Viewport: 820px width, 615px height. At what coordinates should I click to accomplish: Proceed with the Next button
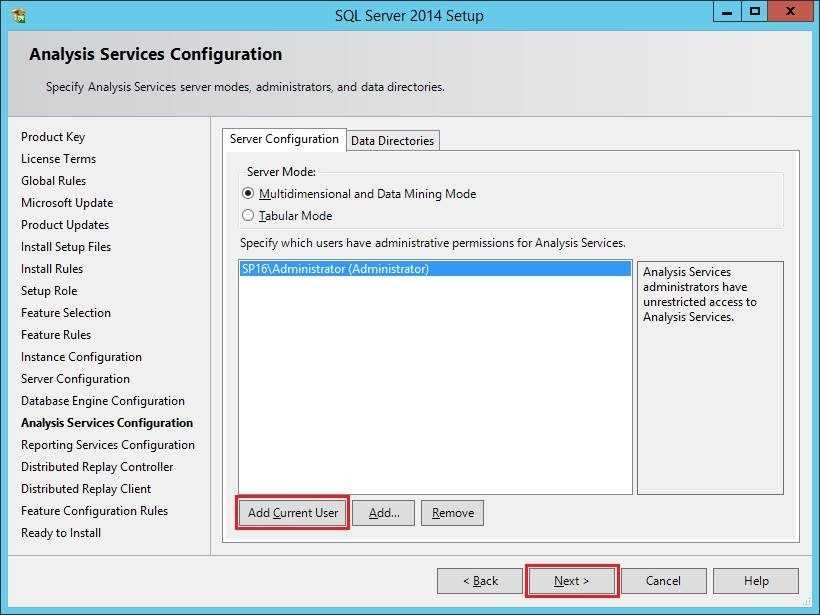(x=572, y=581)
